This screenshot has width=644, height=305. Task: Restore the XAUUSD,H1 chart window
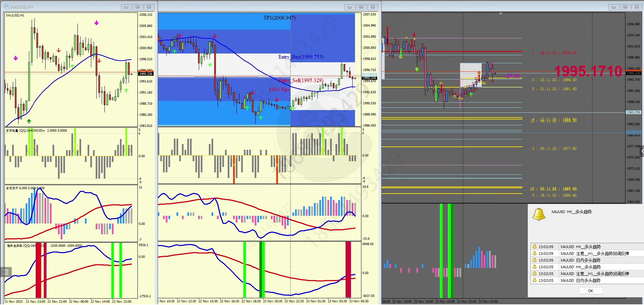(x=137, y=7)
